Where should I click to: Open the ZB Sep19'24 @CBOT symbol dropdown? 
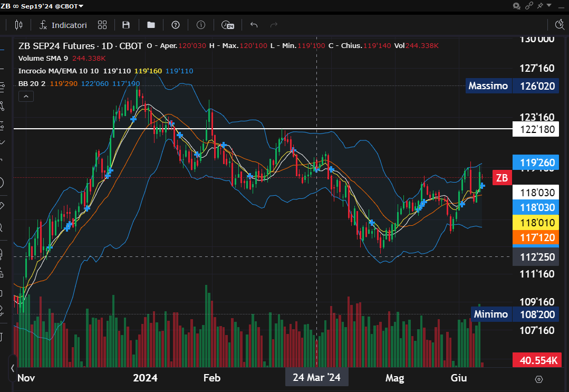pos(42,6)
